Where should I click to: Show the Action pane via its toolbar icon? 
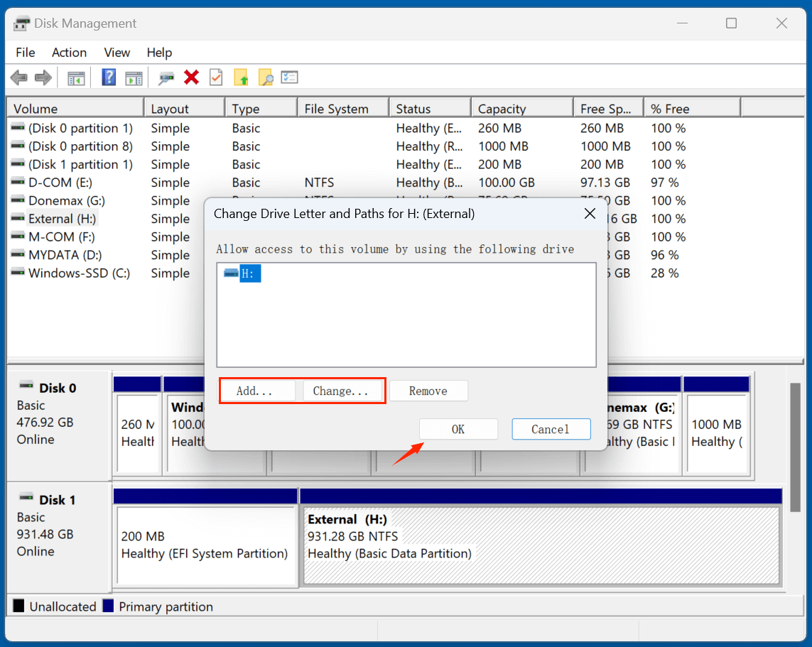coord(134,77)
